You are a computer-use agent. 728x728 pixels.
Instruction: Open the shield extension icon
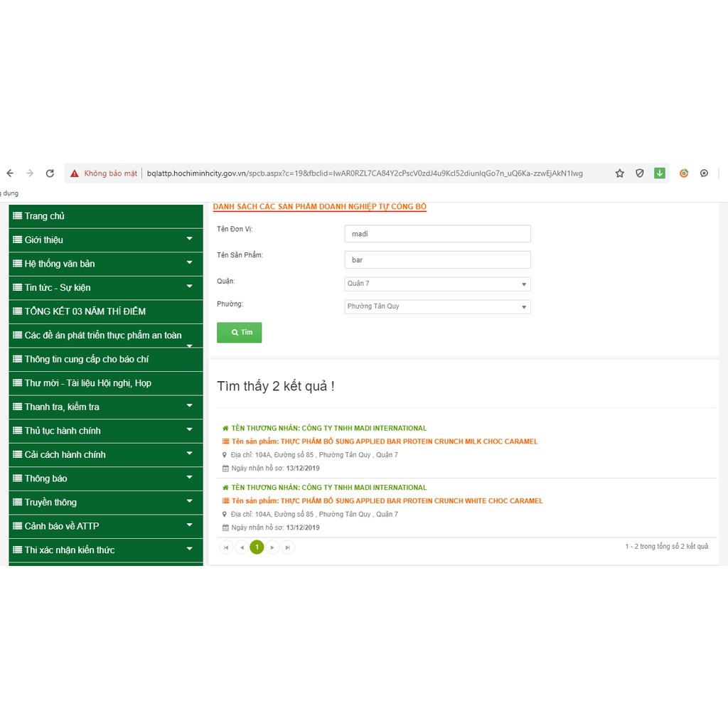[x=639, y=173]
